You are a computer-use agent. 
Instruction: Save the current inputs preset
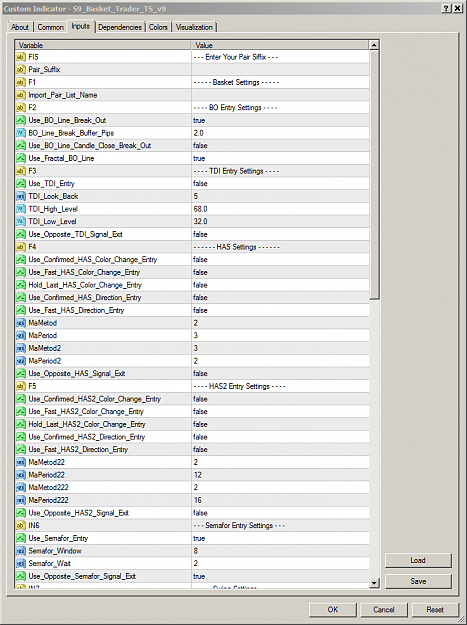[418, 581]
